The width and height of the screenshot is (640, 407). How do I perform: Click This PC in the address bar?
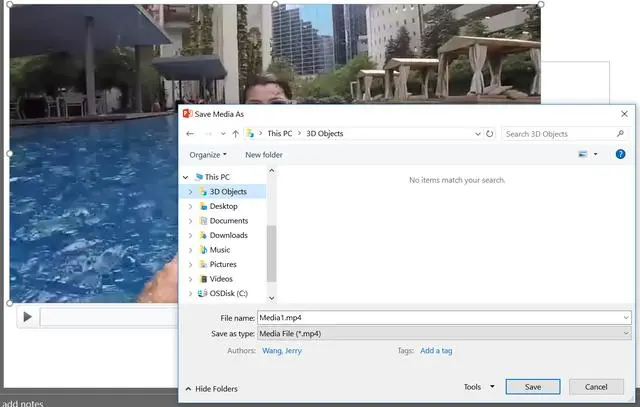coord(280,133)
